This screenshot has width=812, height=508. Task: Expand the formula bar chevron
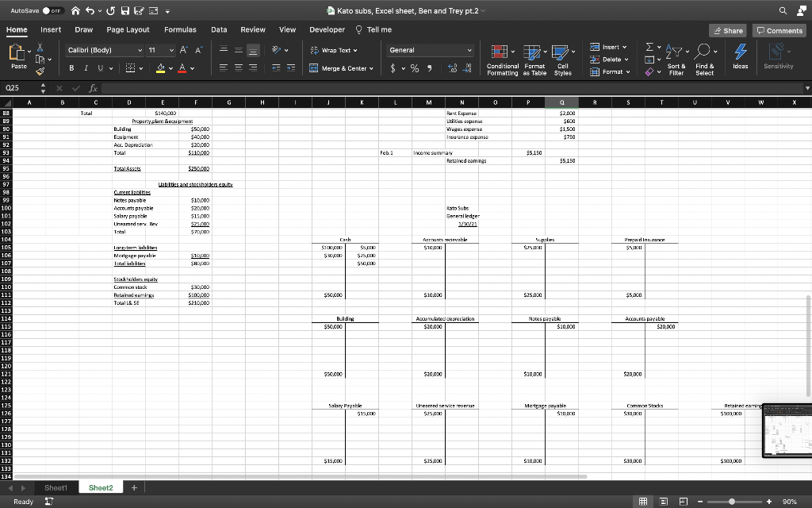[807, 88]
